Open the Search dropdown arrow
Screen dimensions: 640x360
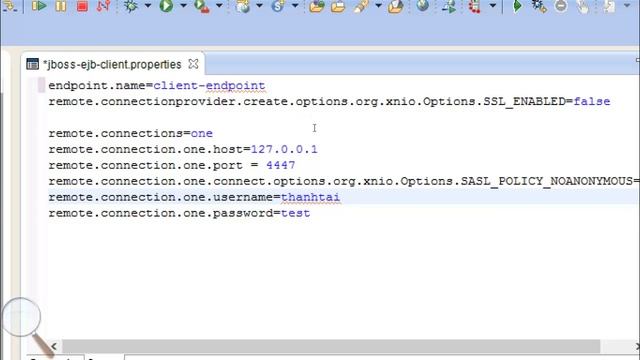(378, 6)
